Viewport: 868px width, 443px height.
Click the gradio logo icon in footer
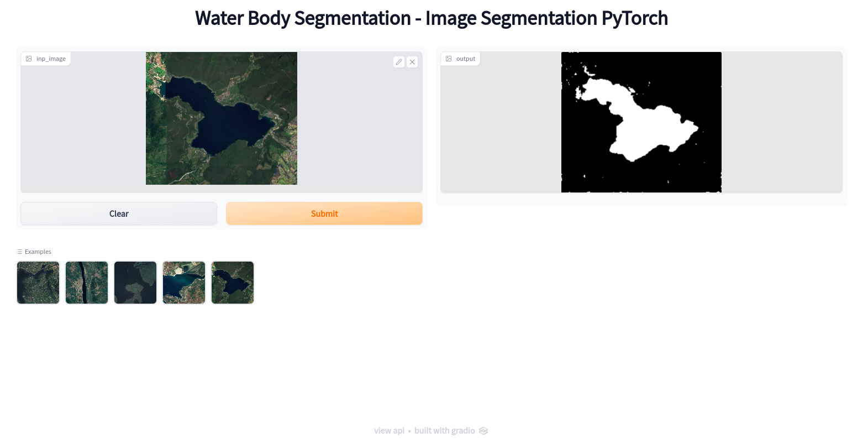coord(483,431)
